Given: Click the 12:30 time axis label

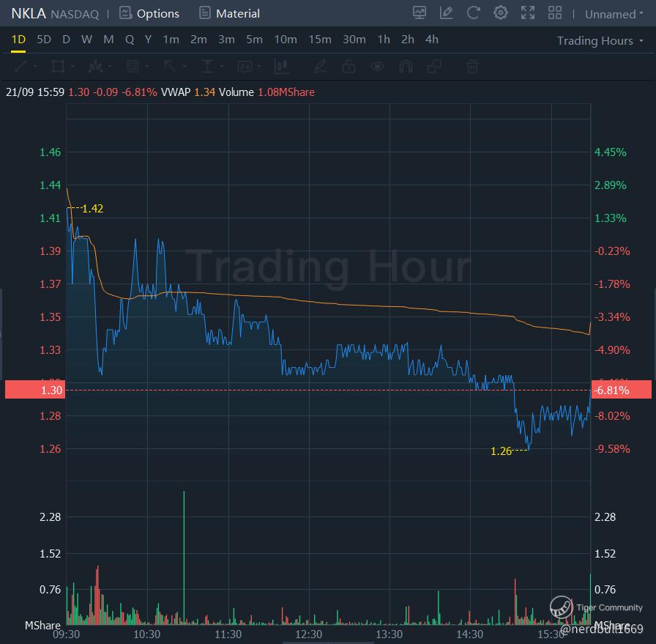Looking at the screenshot, I should (x=309, y=634).
